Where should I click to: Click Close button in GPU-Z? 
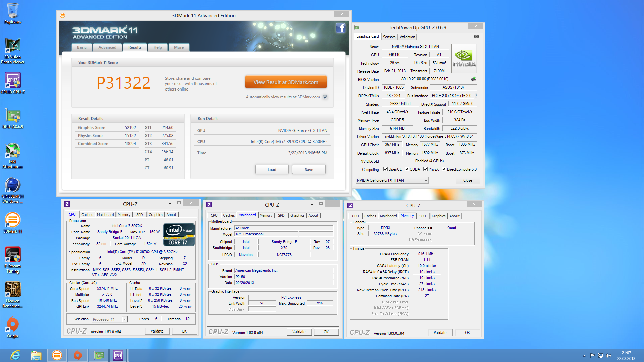(x=468, y=180)
